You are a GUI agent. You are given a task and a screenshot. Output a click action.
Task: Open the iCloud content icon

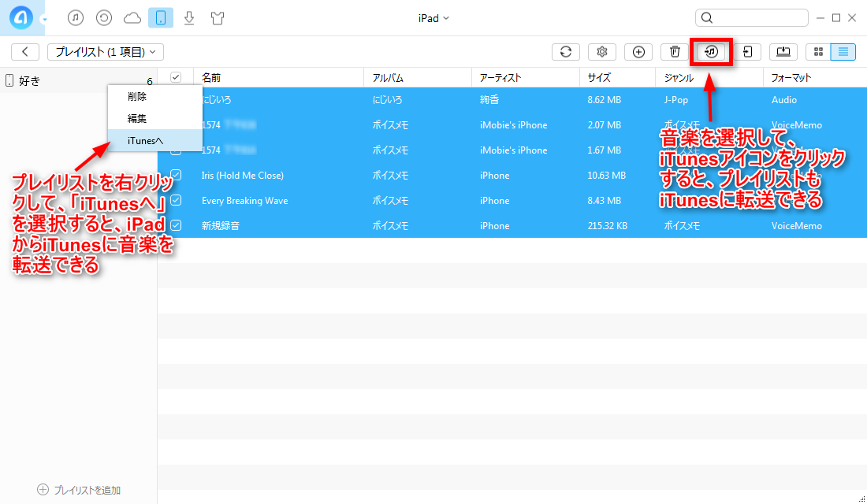tap(132, 18)
